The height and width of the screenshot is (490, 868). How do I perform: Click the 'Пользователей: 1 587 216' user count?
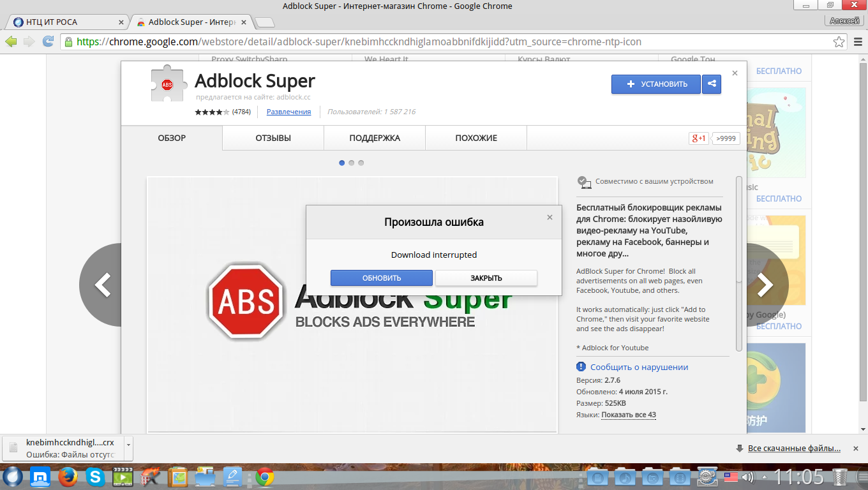371,112
